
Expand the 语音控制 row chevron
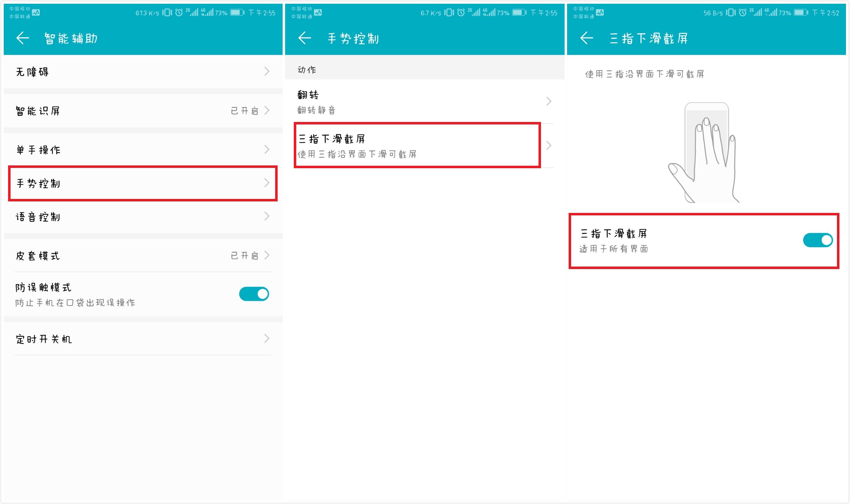(267, 217)
